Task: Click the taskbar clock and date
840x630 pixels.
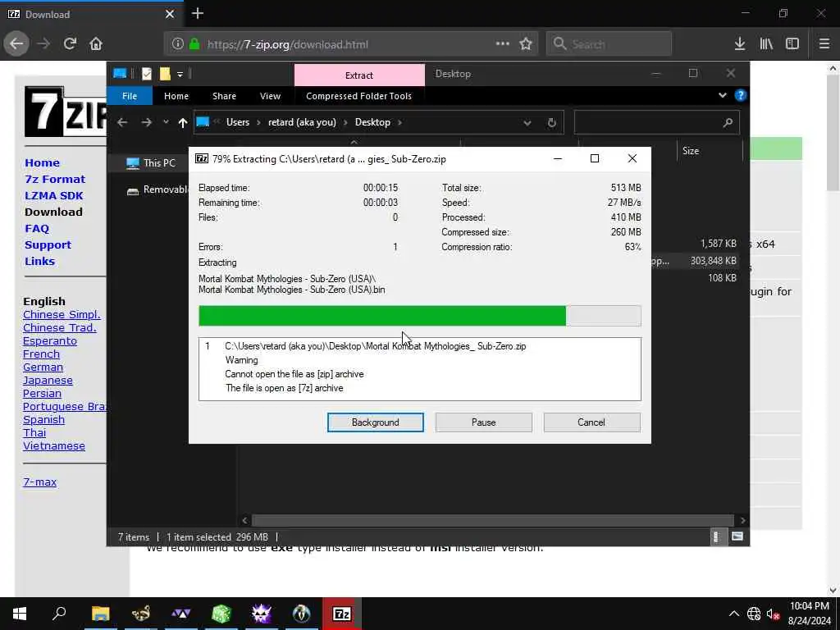Action: [x=810, y=614]
